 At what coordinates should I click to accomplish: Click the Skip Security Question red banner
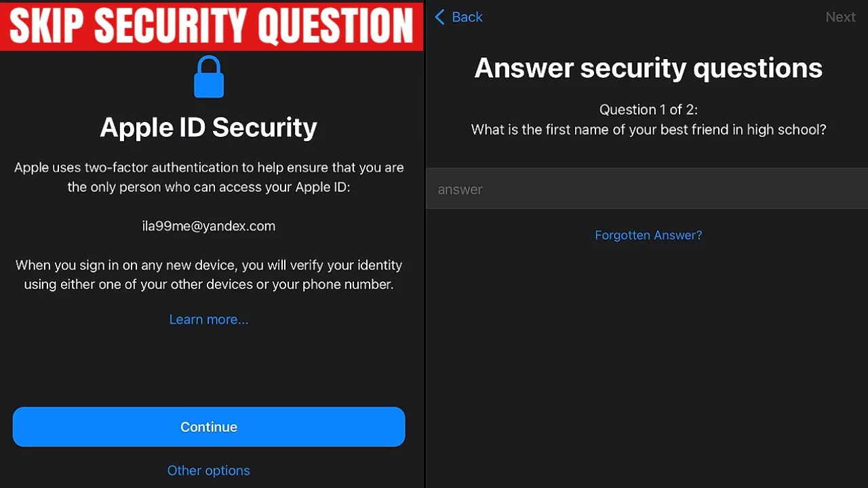212,25
